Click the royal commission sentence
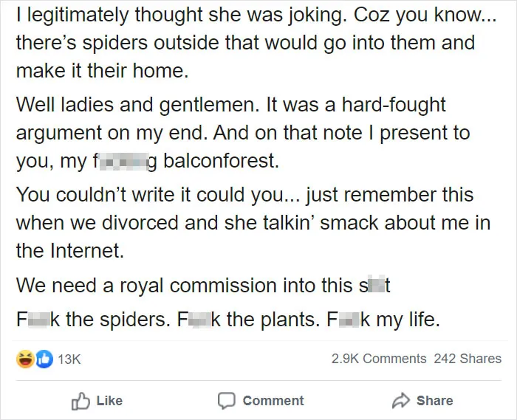Image resolution: width=517 pixels, height=420 pixels. pyautogui.click(x=203, y=285)
